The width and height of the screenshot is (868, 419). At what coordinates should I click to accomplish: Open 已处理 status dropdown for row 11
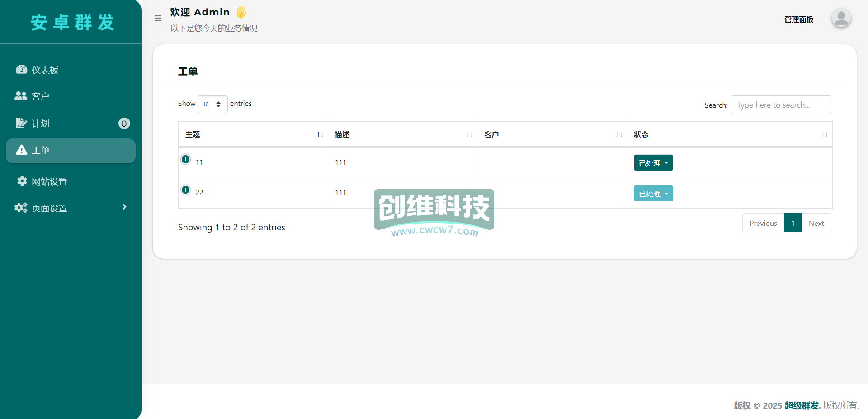pyautogui.click(x=653, y=163)
